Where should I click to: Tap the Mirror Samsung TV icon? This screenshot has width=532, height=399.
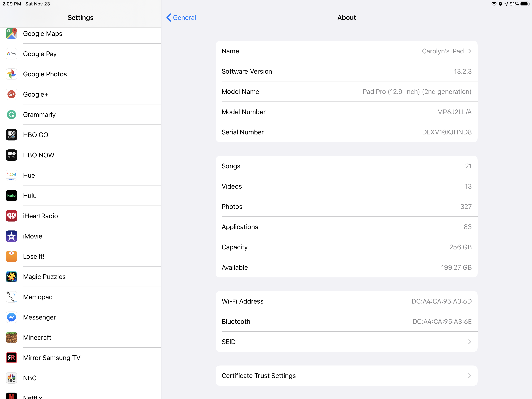tap(11, 358)
